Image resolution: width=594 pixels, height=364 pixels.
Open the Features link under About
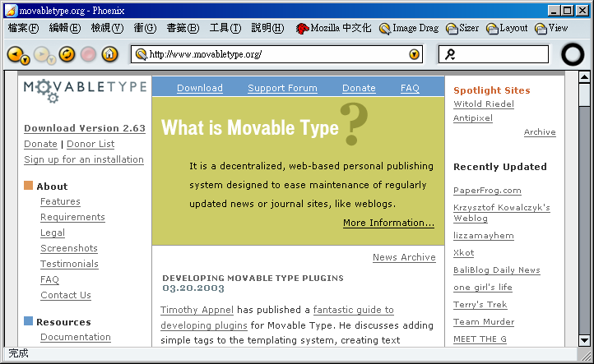[x=60, y=201]
